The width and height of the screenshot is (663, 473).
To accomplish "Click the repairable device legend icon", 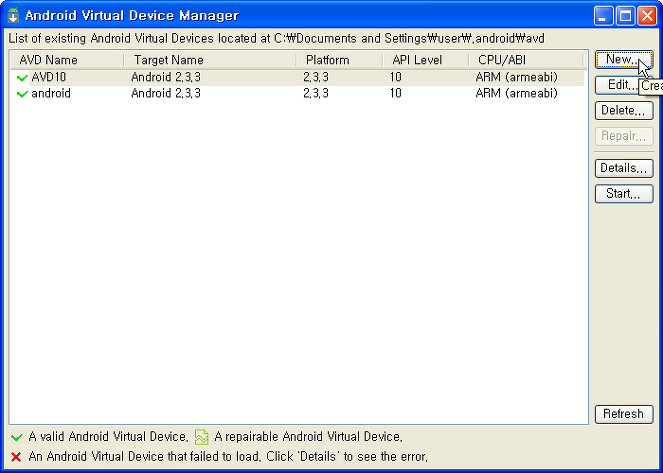I will tap(202, 437).
